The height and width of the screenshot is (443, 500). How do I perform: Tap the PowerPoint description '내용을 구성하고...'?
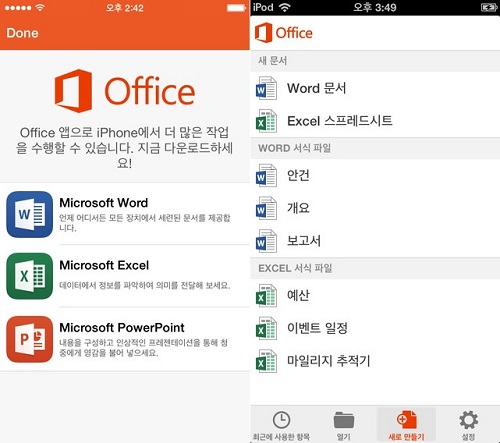tap(144, 348)
